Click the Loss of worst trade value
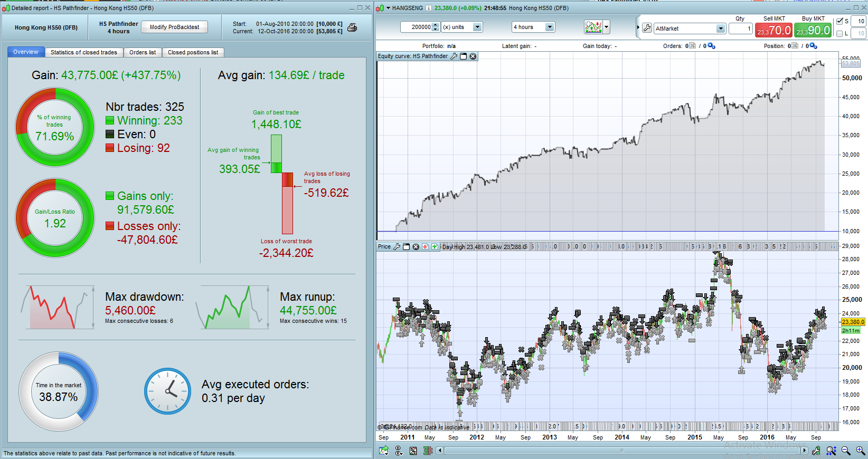The image size is (868, 459). click(286, 253)
